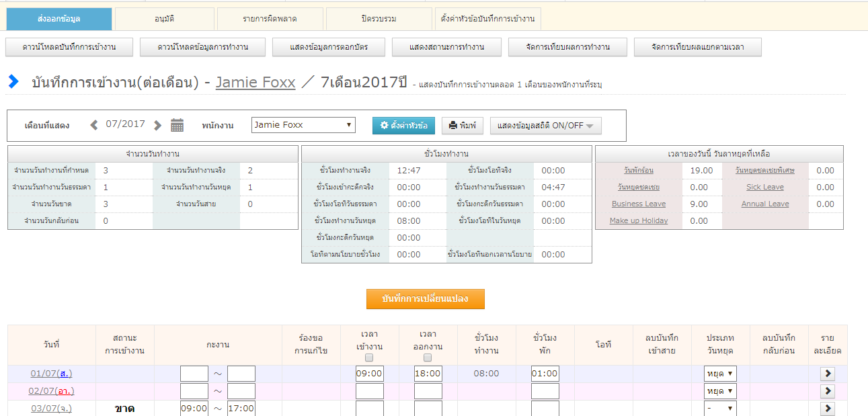The image size is (868, 416).
Task: Tick the เวลาเข้างาน column checkbox
Action: (369, 358)
